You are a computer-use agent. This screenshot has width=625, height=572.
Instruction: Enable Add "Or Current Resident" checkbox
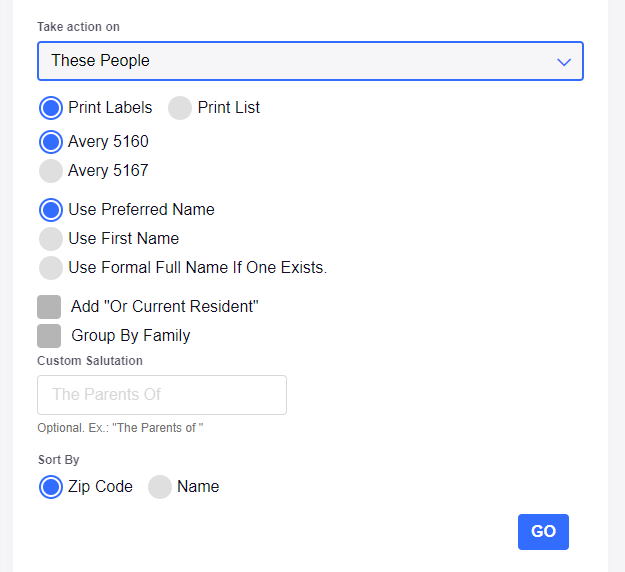[49, 307]
